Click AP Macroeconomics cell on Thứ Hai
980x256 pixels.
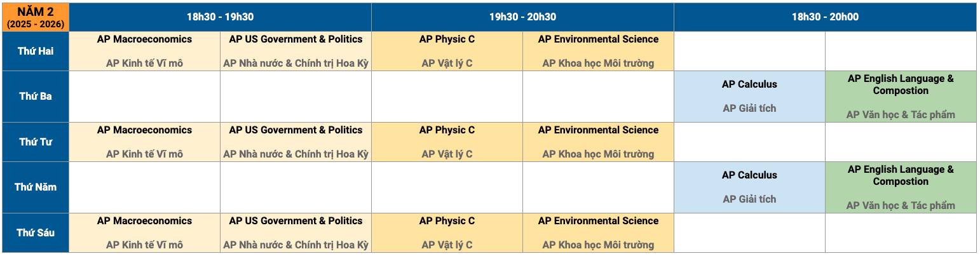point(144,51)
